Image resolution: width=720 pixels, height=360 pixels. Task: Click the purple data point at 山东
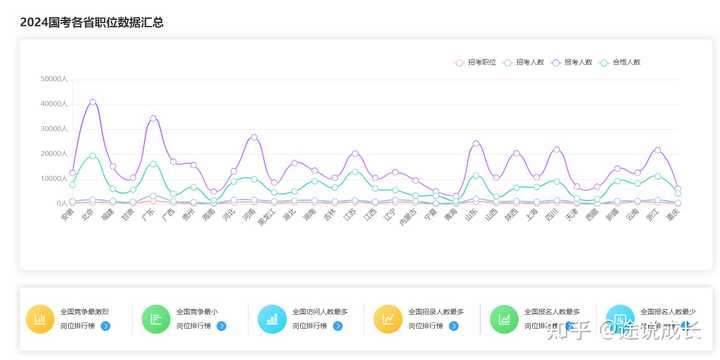point(476,143)
